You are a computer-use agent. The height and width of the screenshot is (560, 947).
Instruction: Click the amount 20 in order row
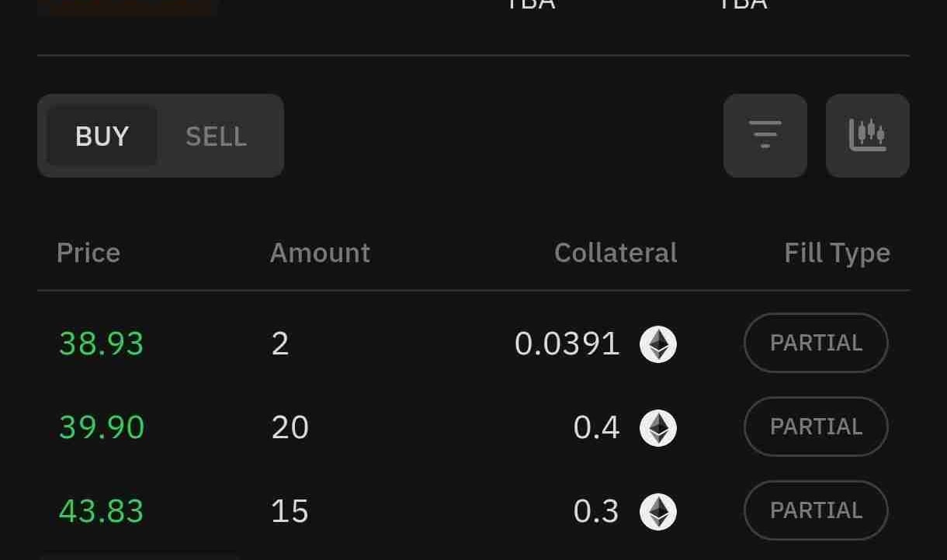click(290, 427)
